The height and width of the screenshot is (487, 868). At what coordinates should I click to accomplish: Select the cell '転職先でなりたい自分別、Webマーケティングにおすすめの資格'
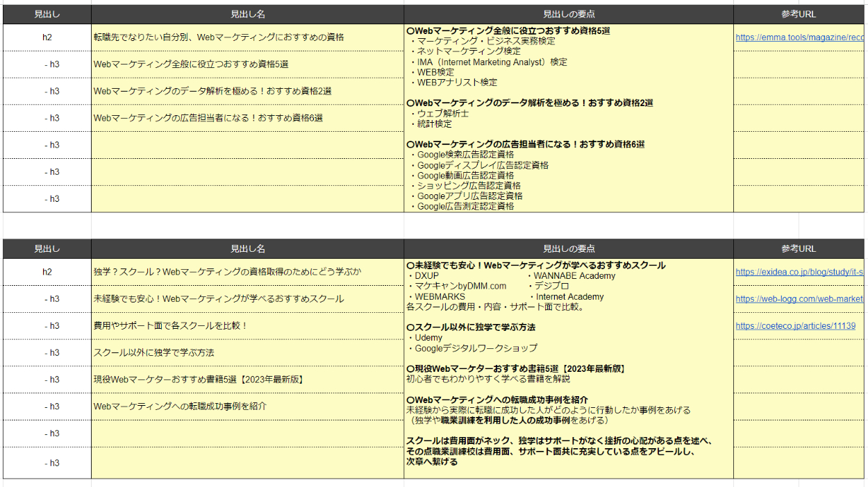point(247,37)
